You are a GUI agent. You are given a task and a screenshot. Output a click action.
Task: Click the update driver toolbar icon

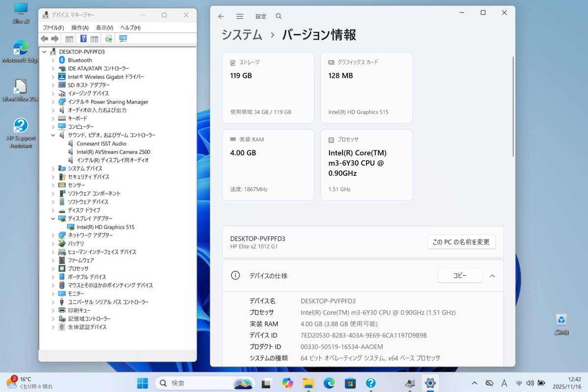click(x=108, y=39)
